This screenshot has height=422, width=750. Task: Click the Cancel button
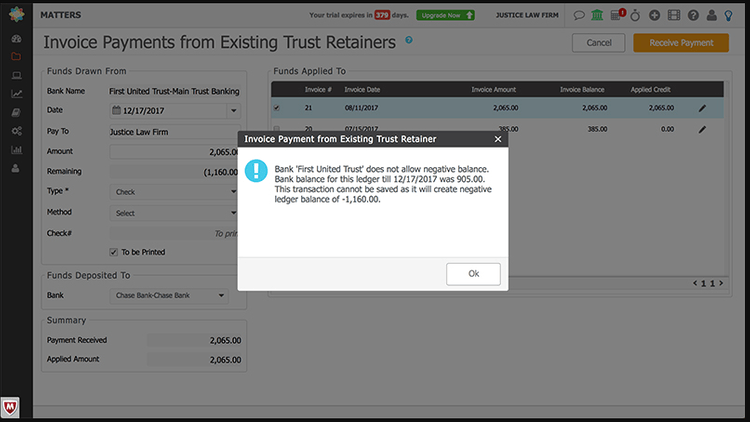(x=598, y=43)
